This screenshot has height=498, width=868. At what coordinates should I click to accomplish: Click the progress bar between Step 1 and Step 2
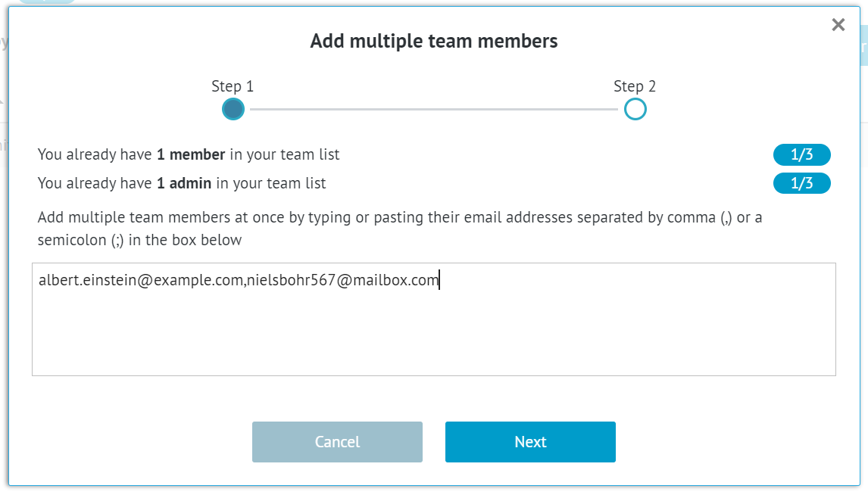click(434, 109)
